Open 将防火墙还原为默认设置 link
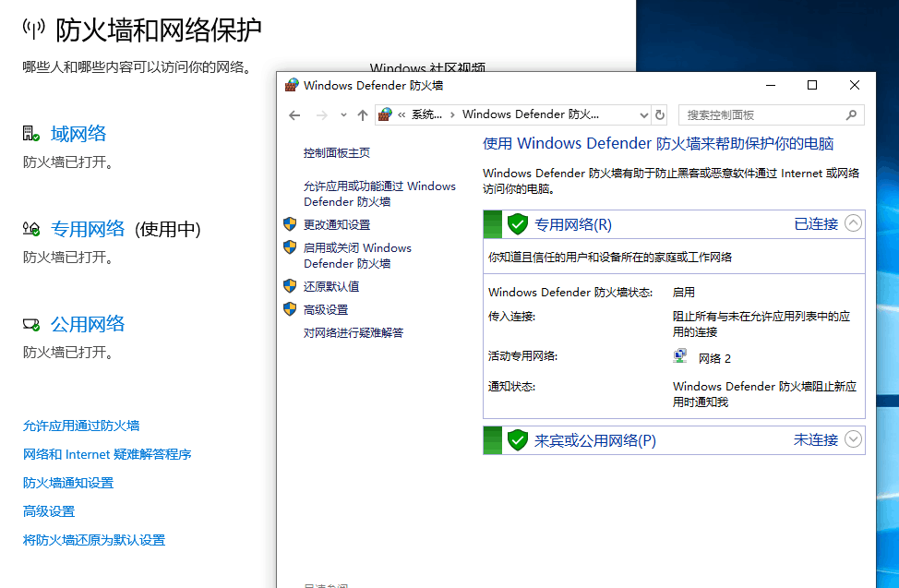The height and width of the screenshot is (588, 899). (94, 540)
